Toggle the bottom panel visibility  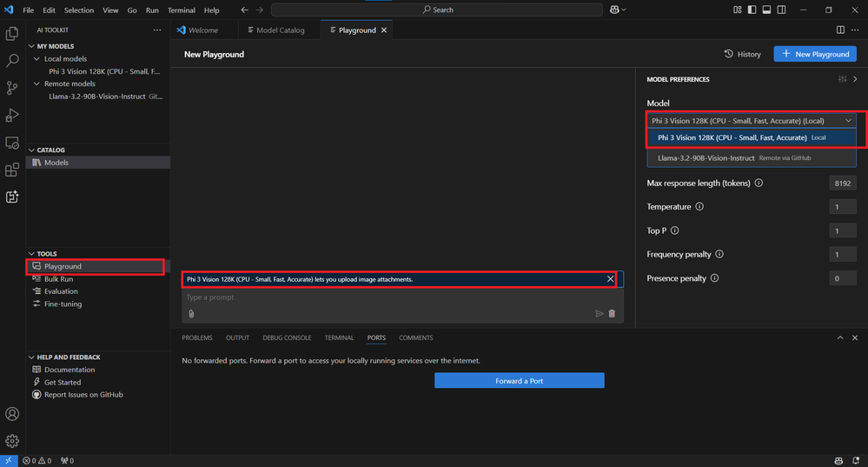(766, 10)
